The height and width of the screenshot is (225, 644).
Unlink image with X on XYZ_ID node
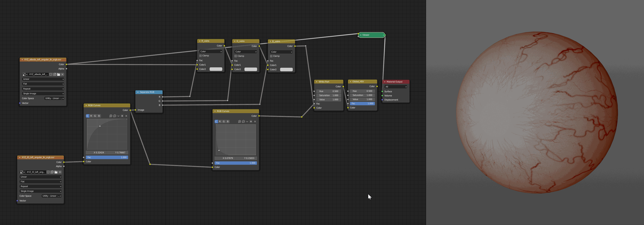click(60, 172)
